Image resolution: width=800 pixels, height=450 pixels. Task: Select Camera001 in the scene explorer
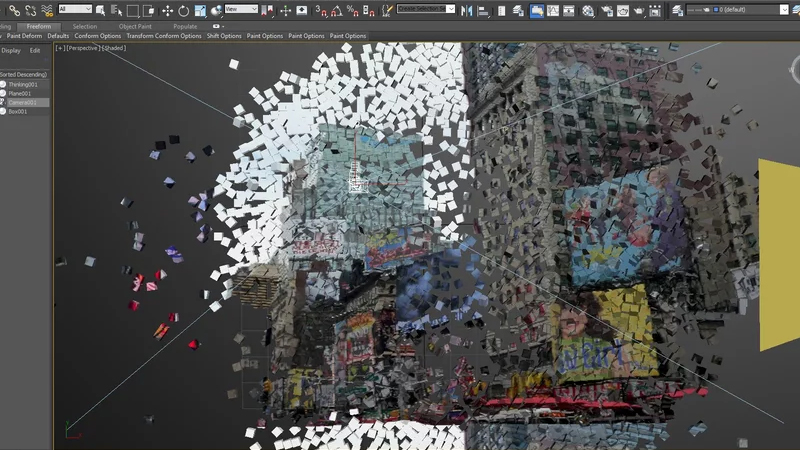[22, 102]
